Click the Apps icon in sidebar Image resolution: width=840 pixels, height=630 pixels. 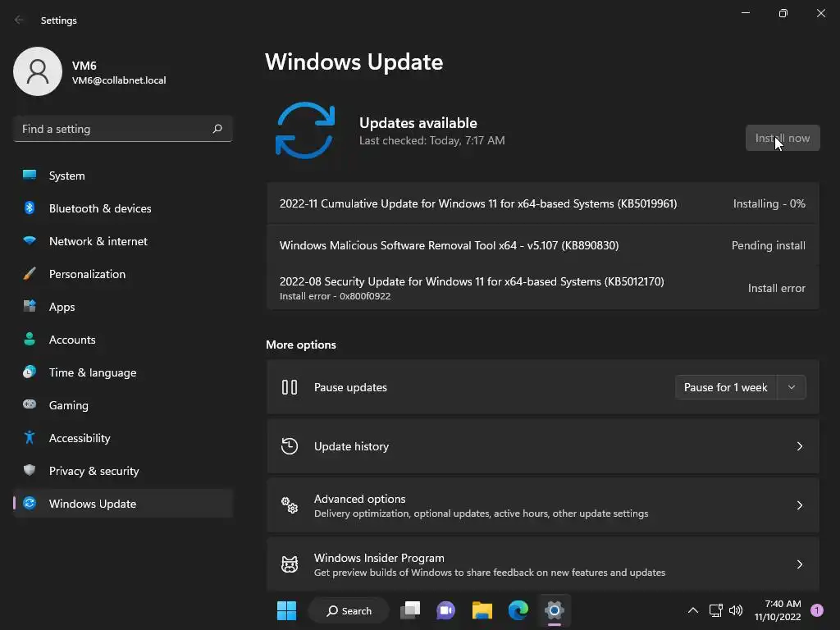pos(30,306)
